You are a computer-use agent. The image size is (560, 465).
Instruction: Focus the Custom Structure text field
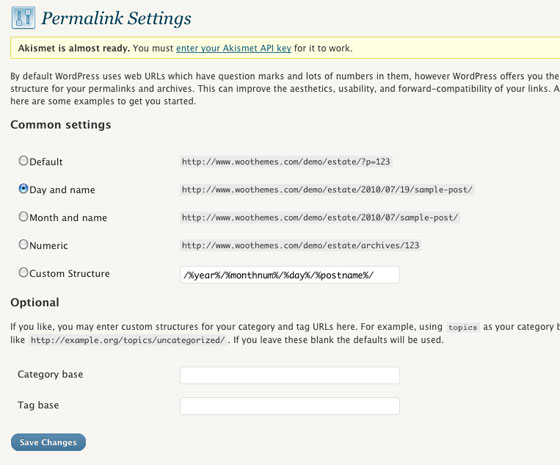click(290, 275)
